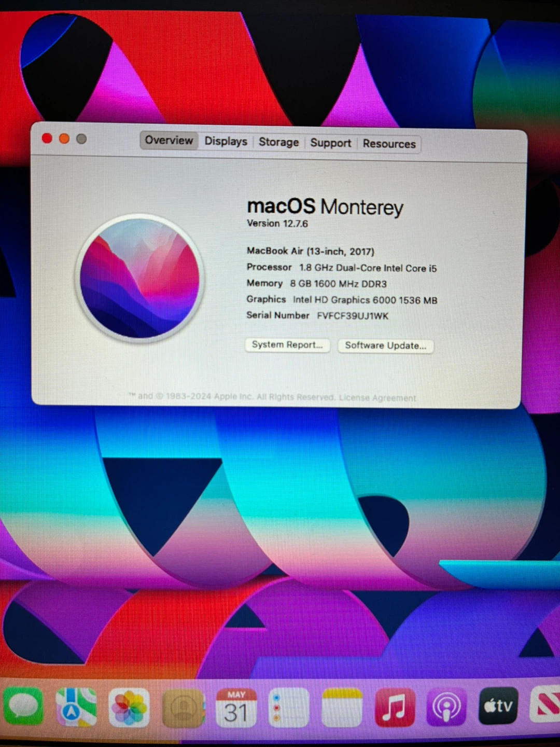
Task: Click the System Report button
Action: (287, 345)
